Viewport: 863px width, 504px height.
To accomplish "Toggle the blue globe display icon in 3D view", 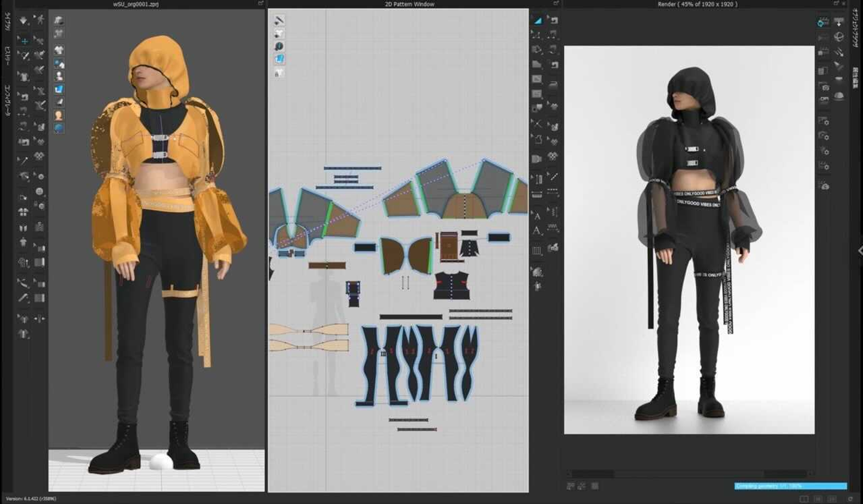I will pyautogui.click(x=59, y=128).
